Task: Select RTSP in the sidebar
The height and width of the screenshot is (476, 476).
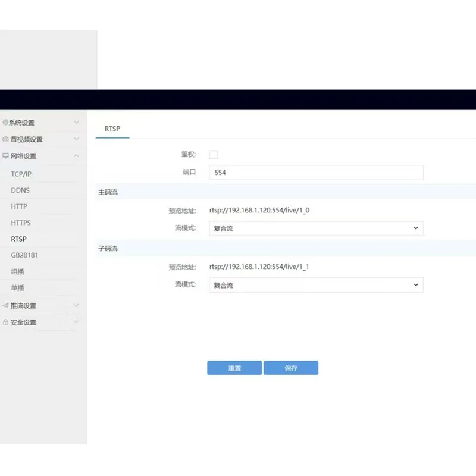Action: 19,239
